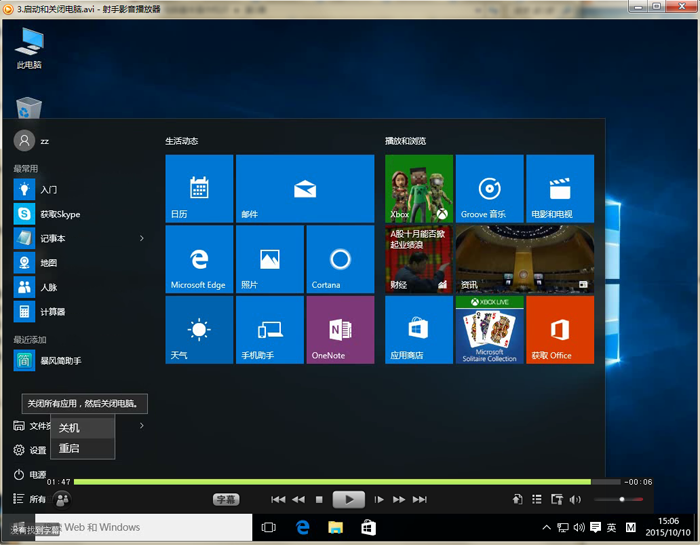This screenshot has width=700, height=545.
Task: Expand the 记事本 jump list arrow
Action: 142,238
